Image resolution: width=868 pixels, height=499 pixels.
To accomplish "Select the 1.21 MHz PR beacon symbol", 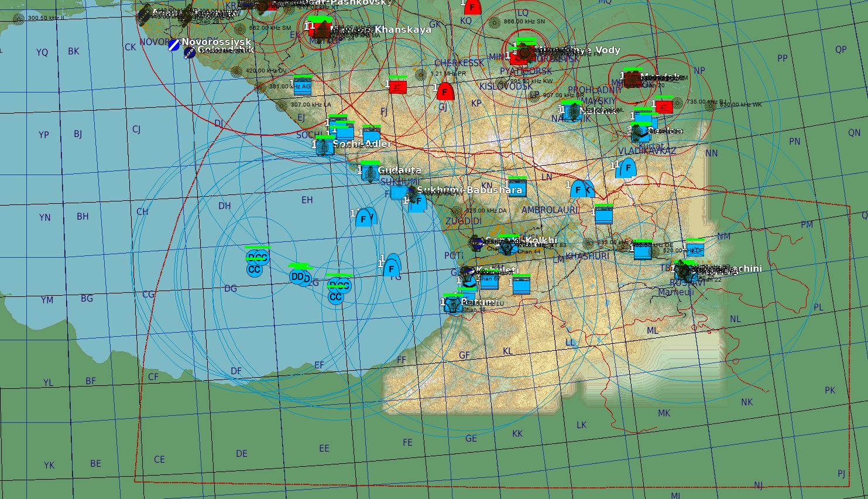I will 420,74.
